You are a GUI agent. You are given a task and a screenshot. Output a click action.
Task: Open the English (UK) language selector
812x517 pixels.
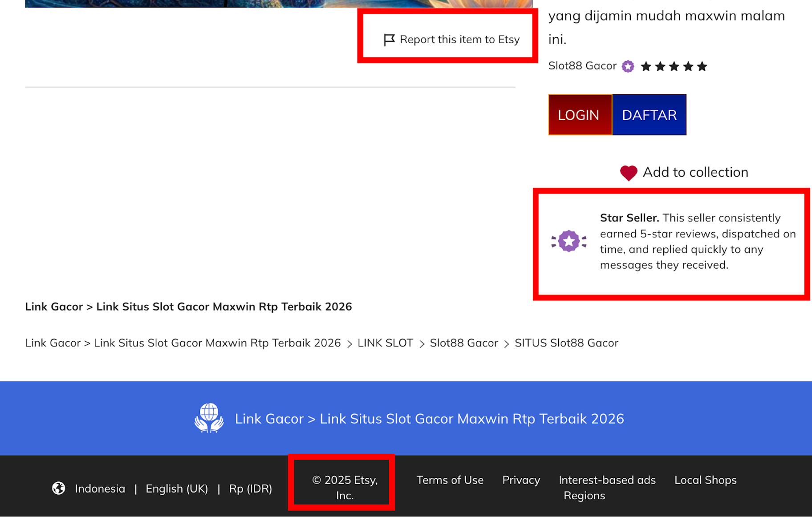[x=177, y=488]
